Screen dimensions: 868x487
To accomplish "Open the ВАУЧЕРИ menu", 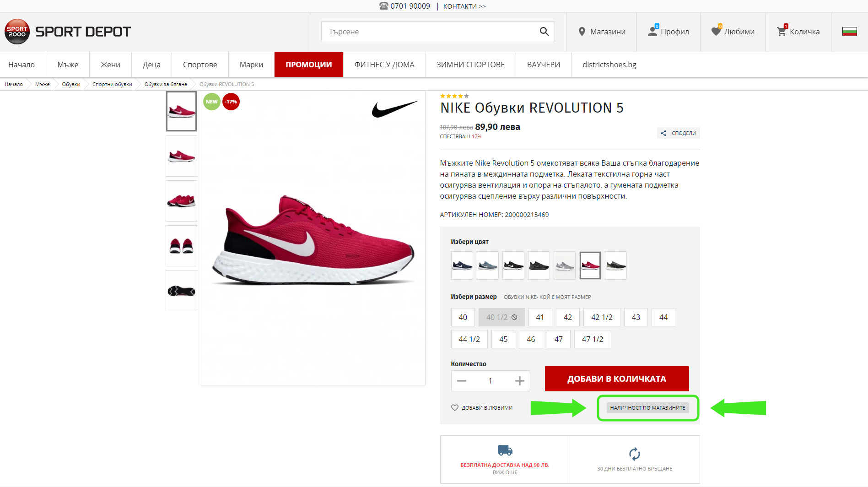I will [544, 65].
